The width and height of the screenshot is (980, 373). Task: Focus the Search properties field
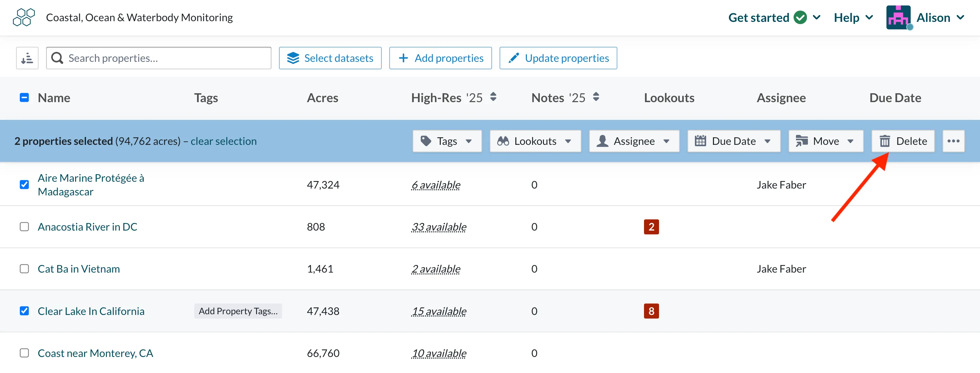[159, 58]
